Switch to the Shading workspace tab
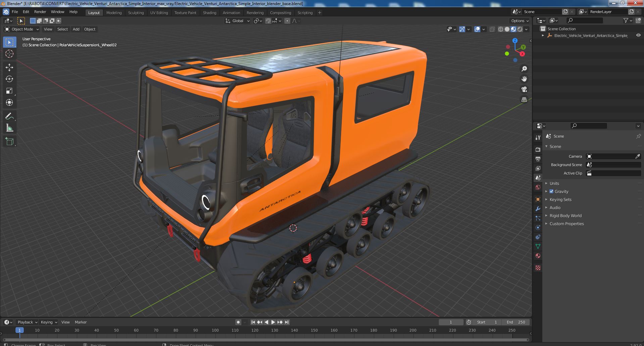The image size is (644, 346). pos(209,13)
